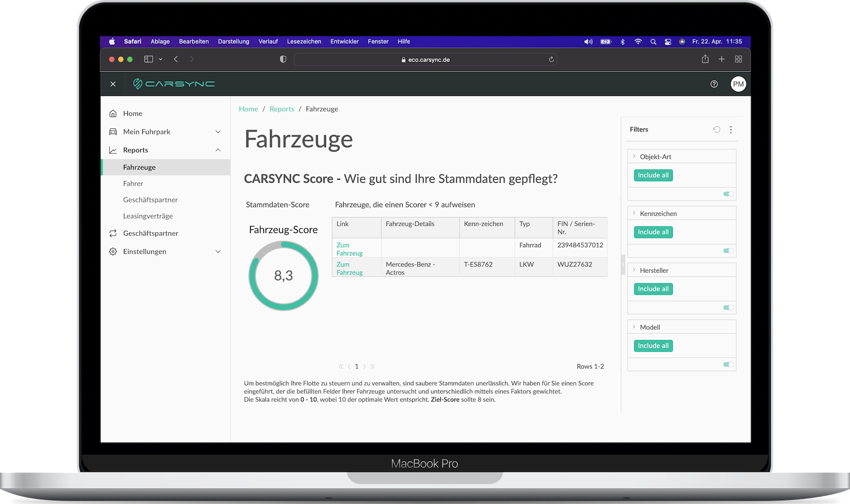850x504 pixels.
Task: Open the PM user avatar menu
Action: [738, 84]
